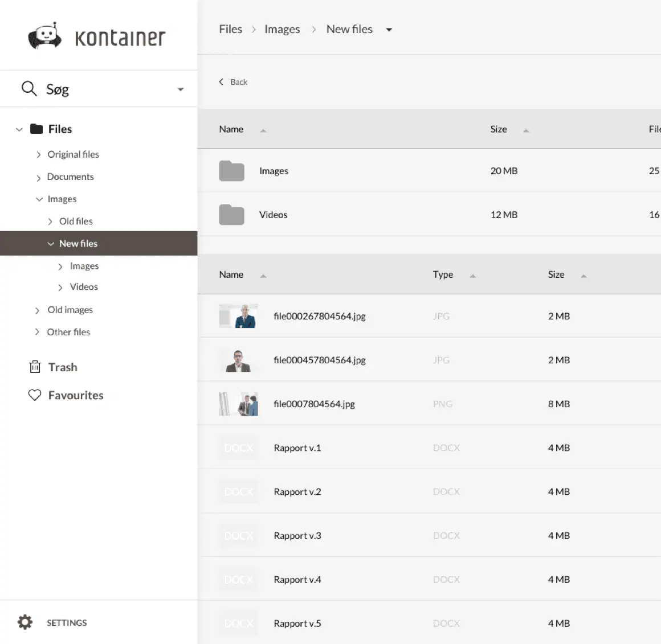Select Documents in the sidebar
The height and width of the screenshot is (644, 661).
(70, 177)
